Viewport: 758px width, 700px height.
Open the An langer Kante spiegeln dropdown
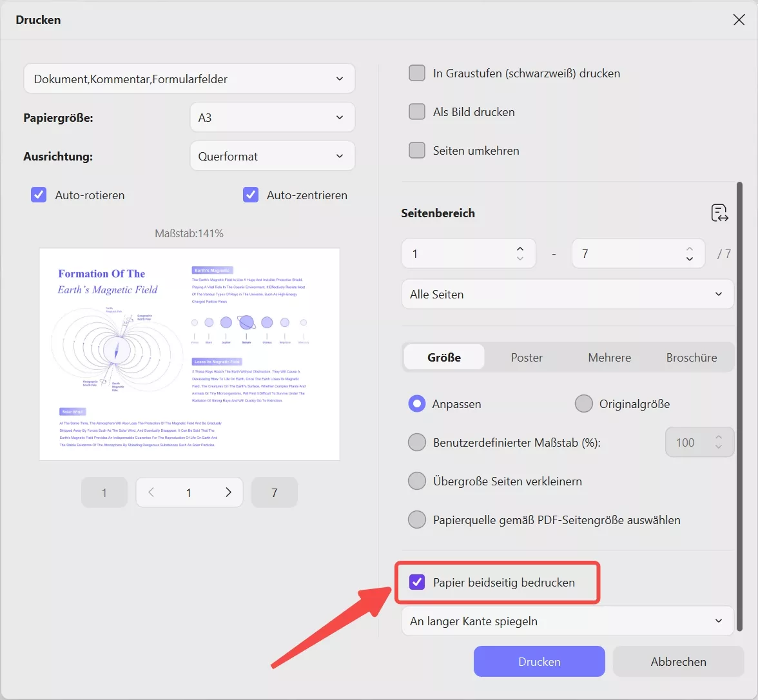[567, 621]
